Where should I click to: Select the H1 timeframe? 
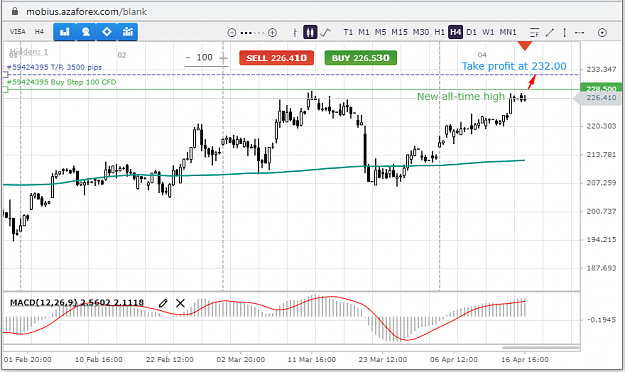coord(439,32)
